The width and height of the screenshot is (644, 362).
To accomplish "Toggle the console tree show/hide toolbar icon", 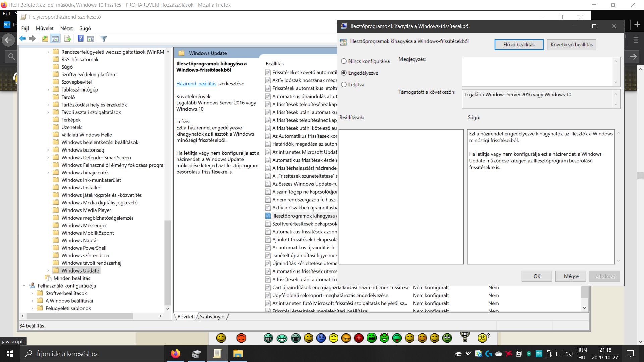I will (55, 39).
